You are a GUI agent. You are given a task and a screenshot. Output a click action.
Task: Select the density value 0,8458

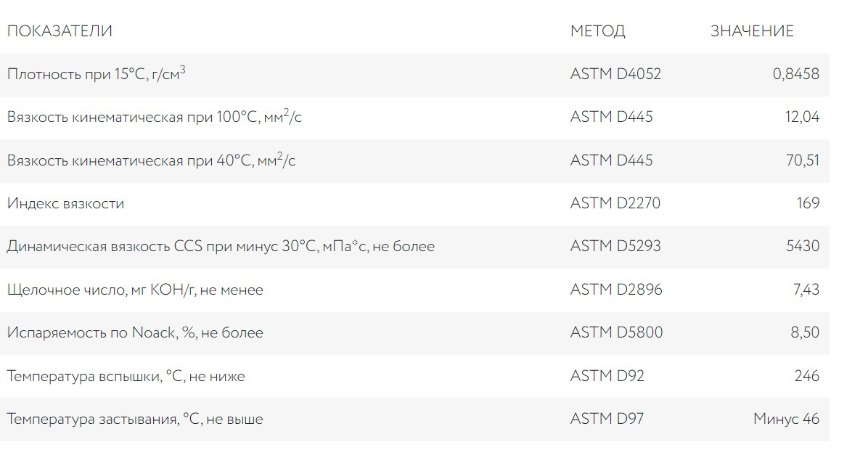click(796, 74)
